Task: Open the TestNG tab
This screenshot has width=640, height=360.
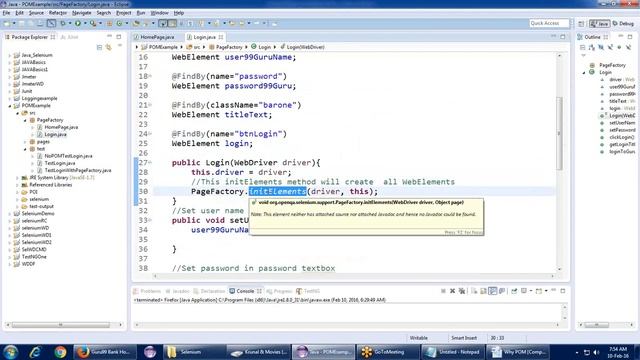Action: point(308,291)
